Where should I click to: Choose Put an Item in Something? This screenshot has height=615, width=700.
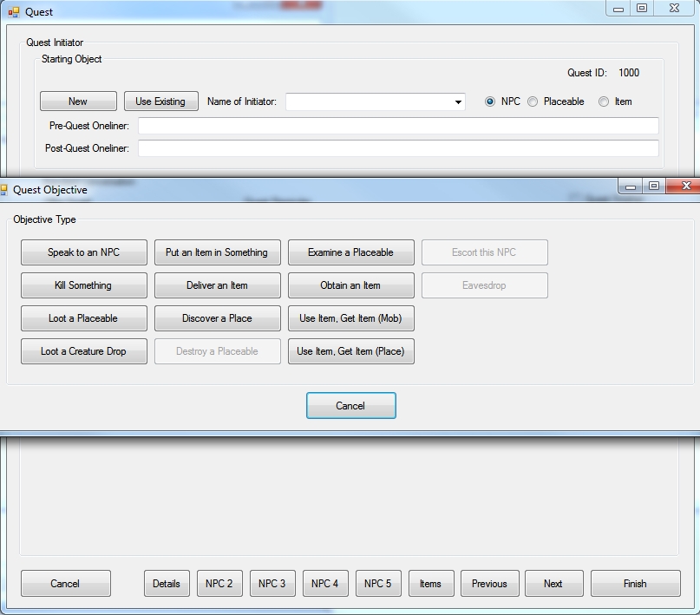click(218, 252)
